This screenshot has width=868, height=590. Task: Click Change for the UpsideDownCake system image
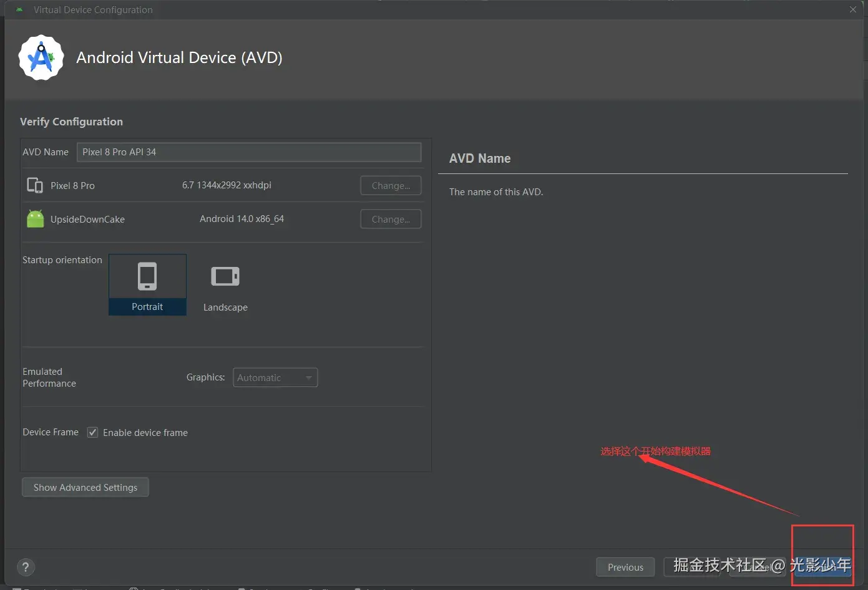pyautogui.click(x=391, y=219)
